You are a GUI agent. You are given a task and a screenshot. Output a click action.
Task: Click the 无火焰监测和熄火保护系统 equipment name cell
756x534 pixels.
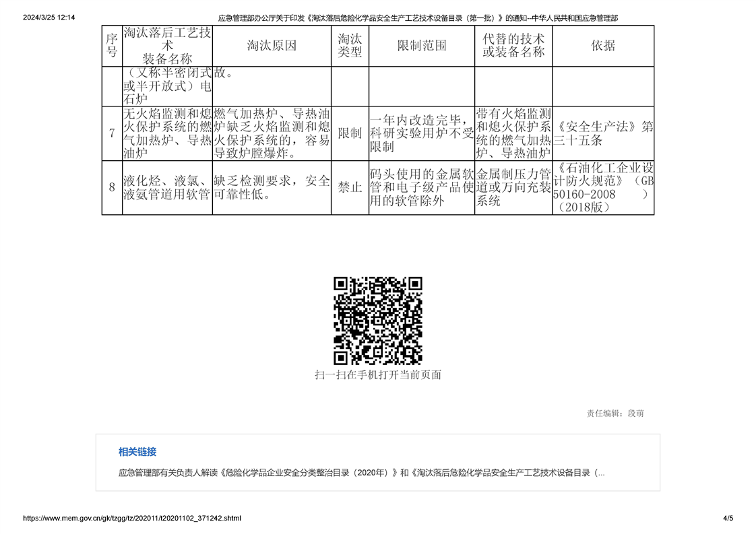pyautogui.click(x=167, y=133)
